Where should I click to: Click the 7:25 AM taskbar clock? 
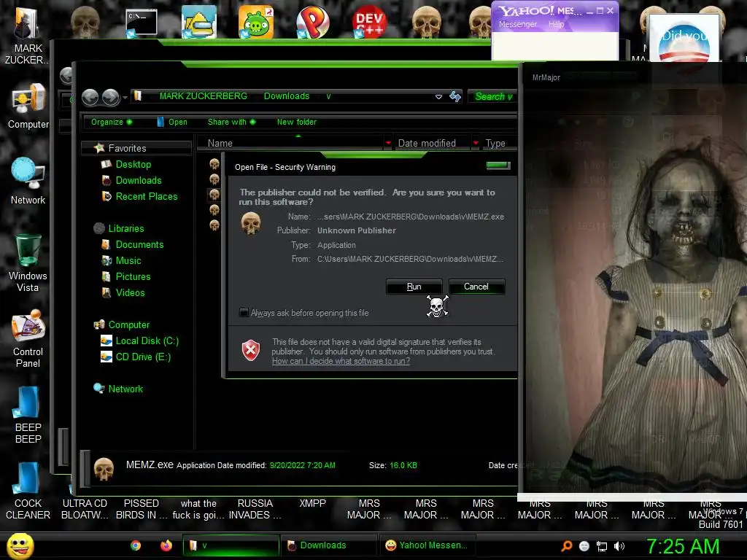[683, 547]
